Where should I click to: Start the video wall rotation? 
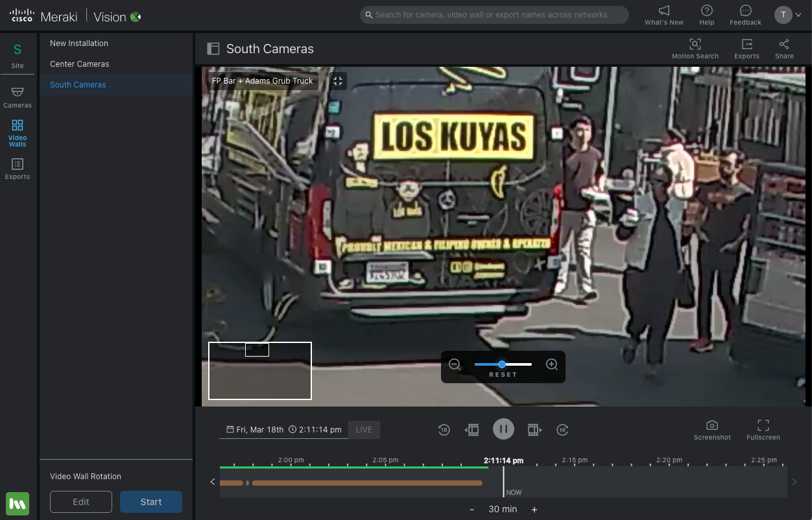(x=151, y=501)
